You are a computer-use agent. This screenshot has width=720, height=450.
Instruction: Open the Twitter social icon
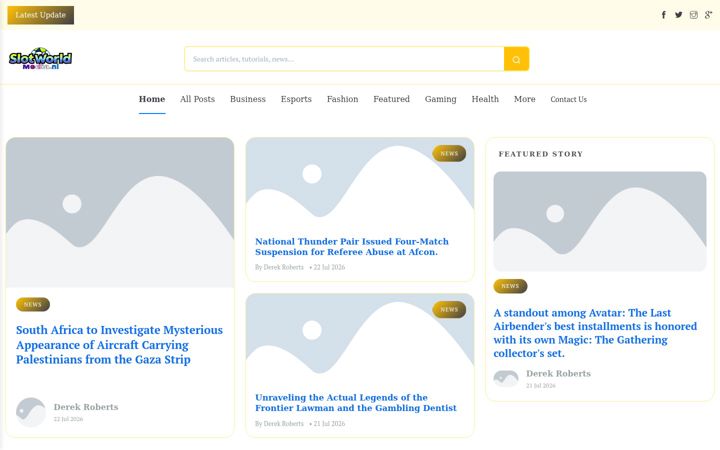pyautogui.click(x=679, y=15)
